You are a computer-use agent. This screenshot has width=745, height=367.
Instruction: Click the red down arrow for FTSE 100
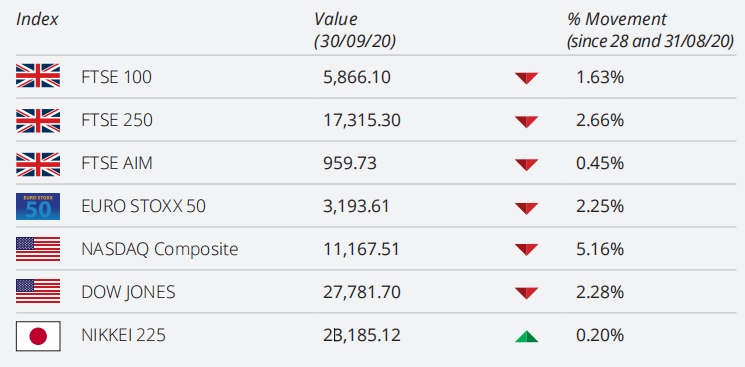click(526, 78)
